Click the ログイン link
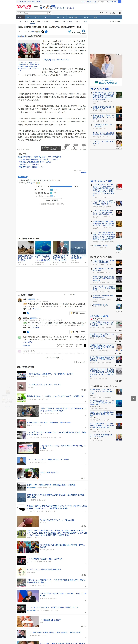This screenshot has height=644, width=138. [x=42, y=8]
